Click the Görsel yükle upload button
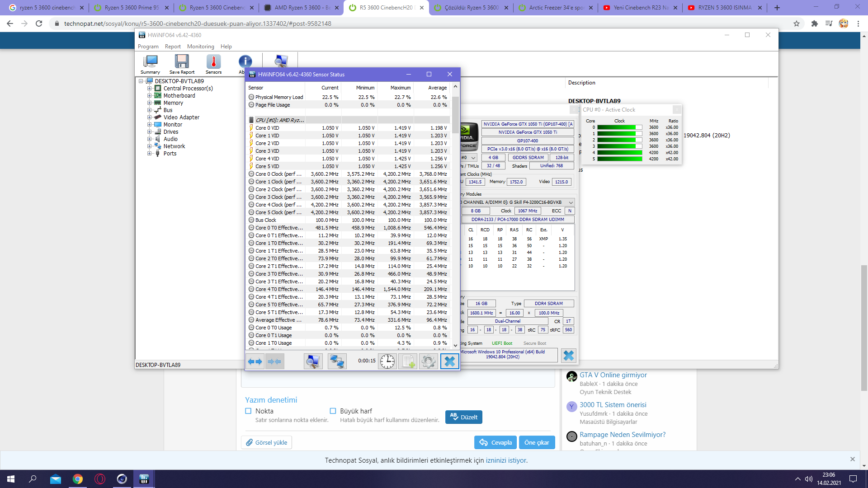Screen dimensions: 868x488 (266, 442)
